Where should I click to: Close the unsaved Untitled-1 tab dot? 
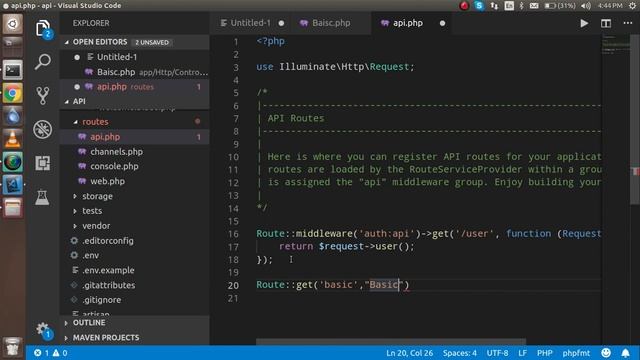[281, 23]
